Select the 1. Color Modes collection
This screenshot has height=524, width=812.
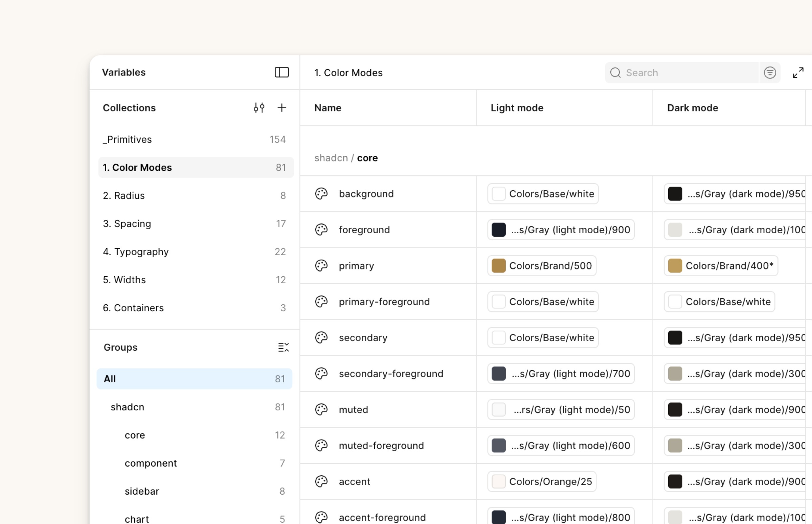click(196, 167)
